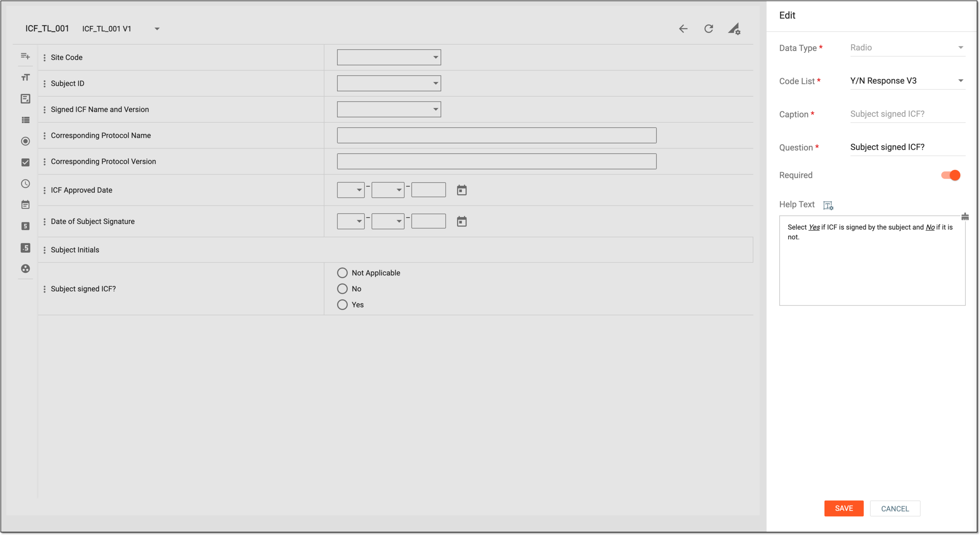980x535 pixels.
Task: Select the Not Applicable radio option
Action: pos(342,273)
